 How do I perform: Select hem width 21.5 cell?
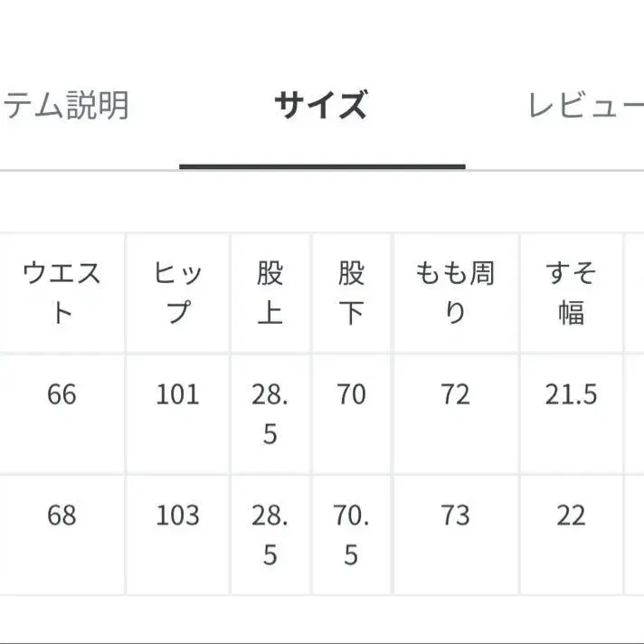[571, 395]
